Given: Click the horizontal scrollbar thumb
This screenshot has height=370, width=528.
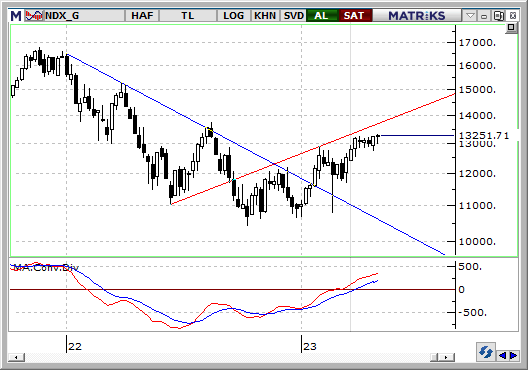Looking at the screenshot, I should pyautogui.click(x=434, y=357).
